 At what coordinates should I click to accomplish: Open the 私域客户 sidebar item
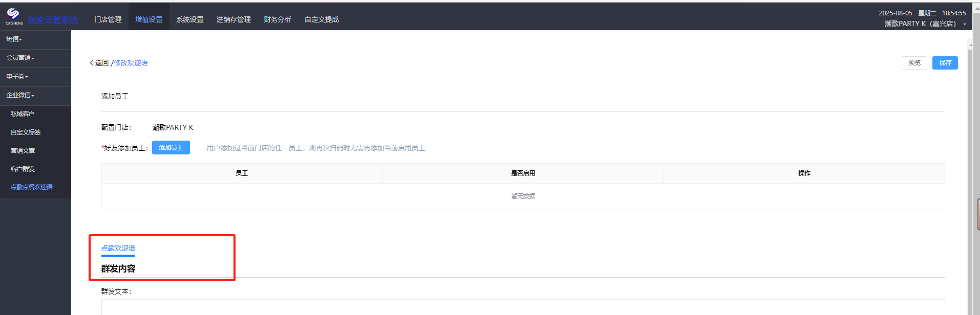(23, 114)
